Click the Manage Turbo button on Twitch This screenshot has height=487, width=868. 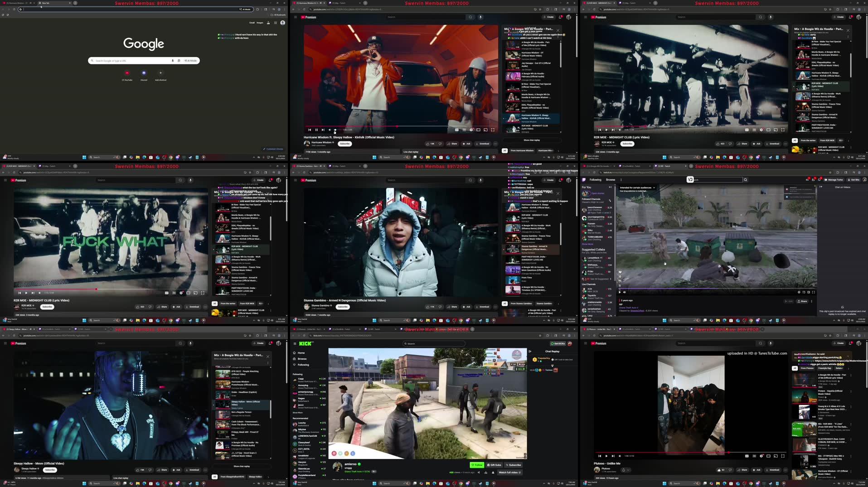tap(834, 180)
